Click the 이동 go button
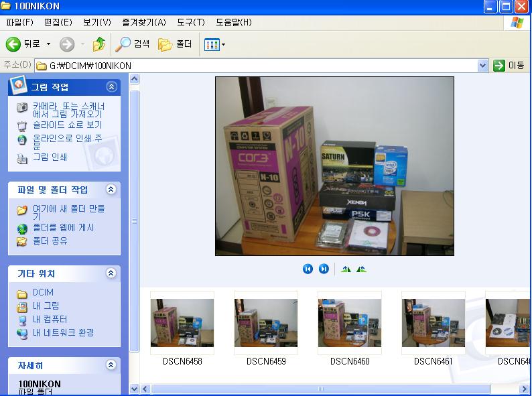Image resolution: width=532 pixels, height=396 pixels. (509, 66)
